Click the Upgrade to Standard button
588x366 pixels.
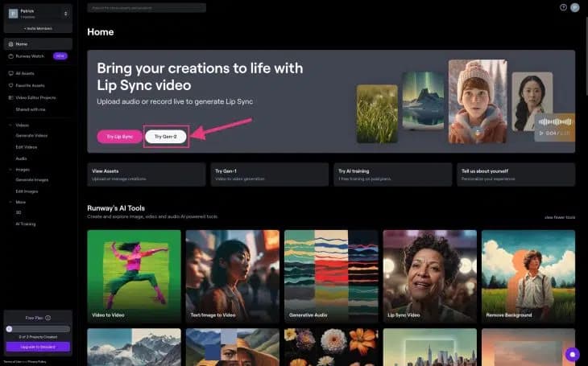[38, 347]
